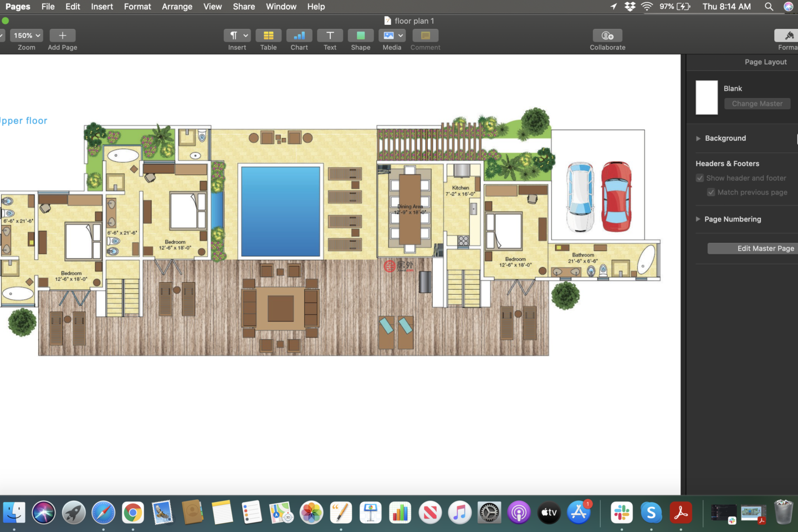Open the View menu
The height and width of the screenshot is (532, 798).
click(213, 7)
